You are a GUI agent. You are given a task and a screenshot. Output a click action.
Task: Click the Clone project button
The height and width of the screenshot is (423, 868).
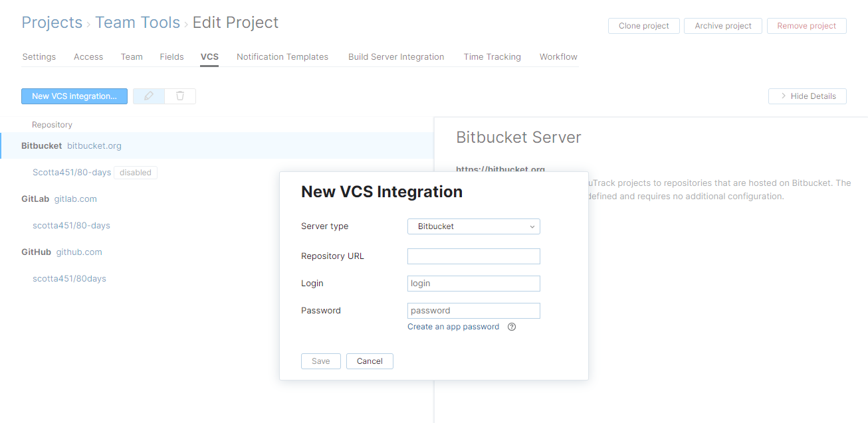coord(643,25)
